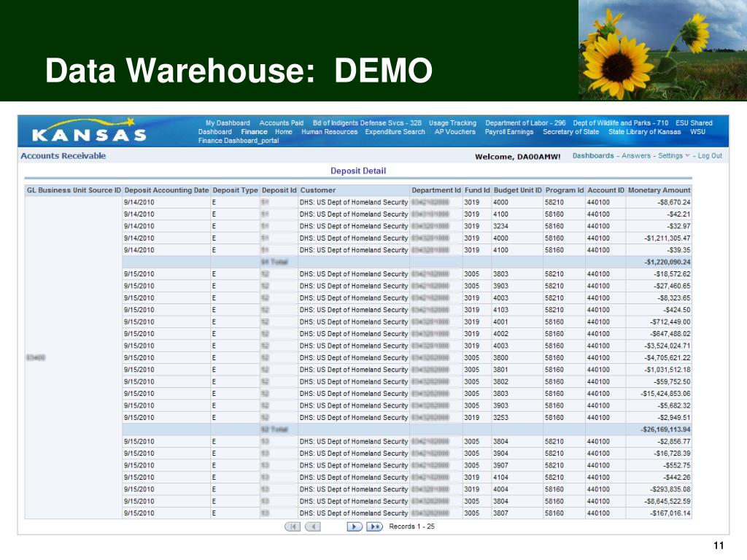Click the Department Id column header
The height and width of the screenshot is (560, 747).
click(x=436, y=190)
